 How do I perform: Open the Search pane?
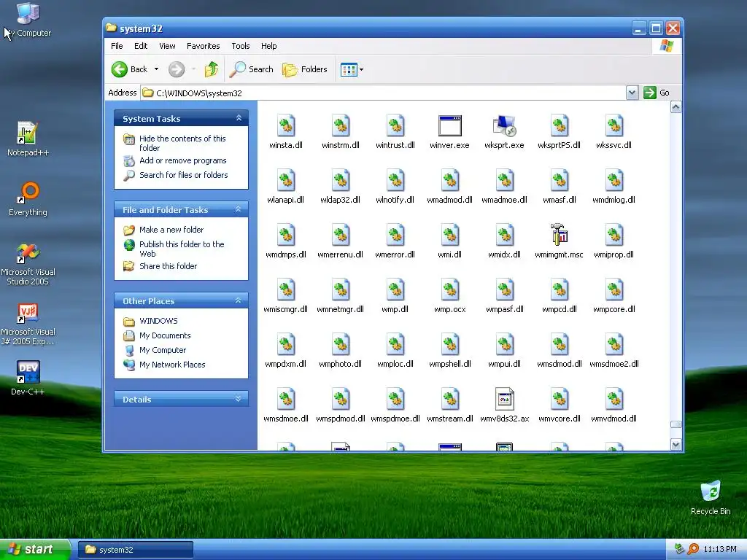251,69
